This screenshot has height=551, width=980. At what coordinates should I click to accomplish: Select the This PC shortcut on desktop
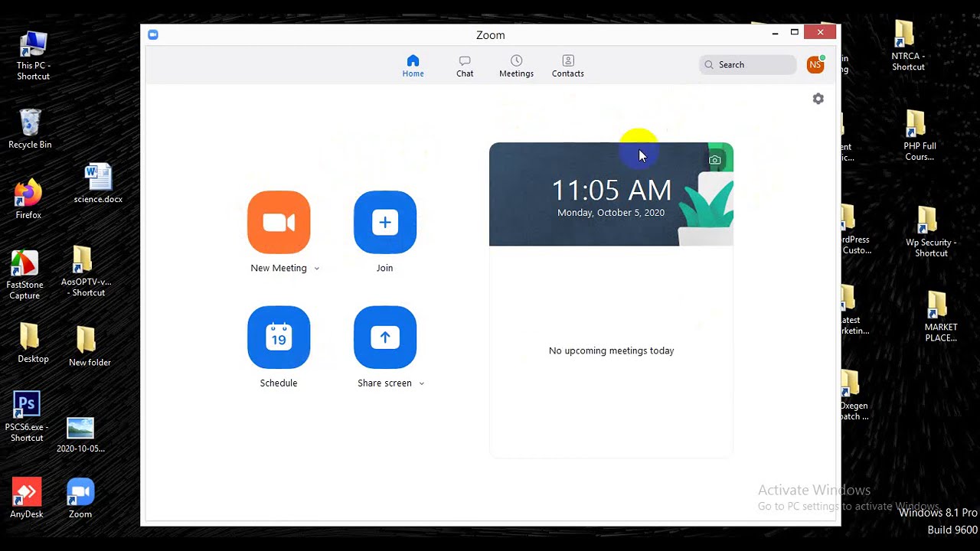33,56
